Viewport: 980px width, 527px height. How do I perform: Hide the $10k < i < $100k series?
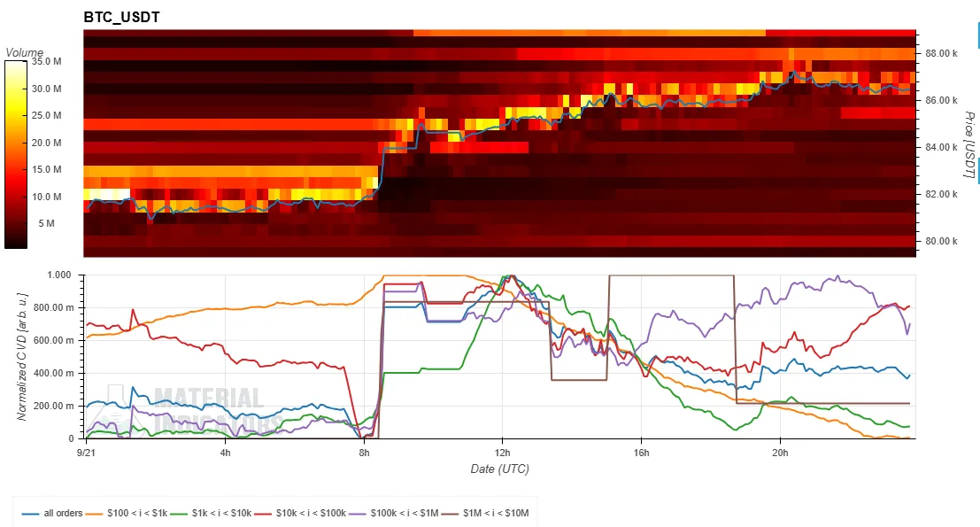coord(301,513)
